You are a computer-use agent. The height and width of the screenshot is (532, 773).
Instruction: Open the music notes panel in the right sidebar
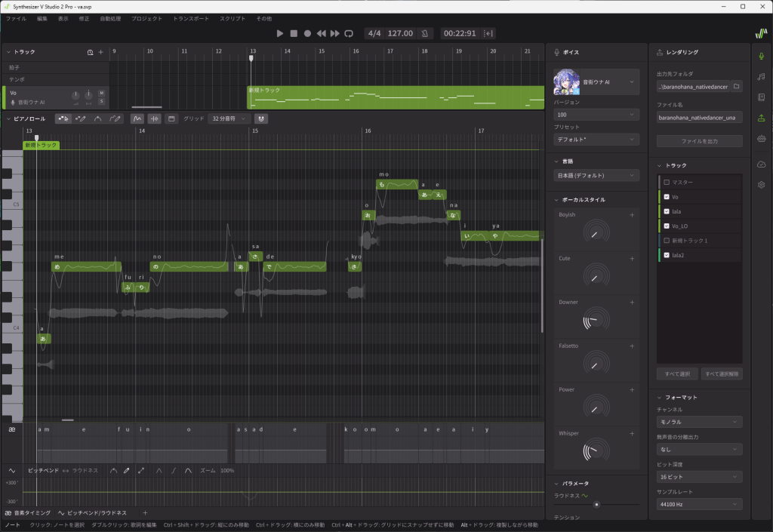[x=761, y=76]
